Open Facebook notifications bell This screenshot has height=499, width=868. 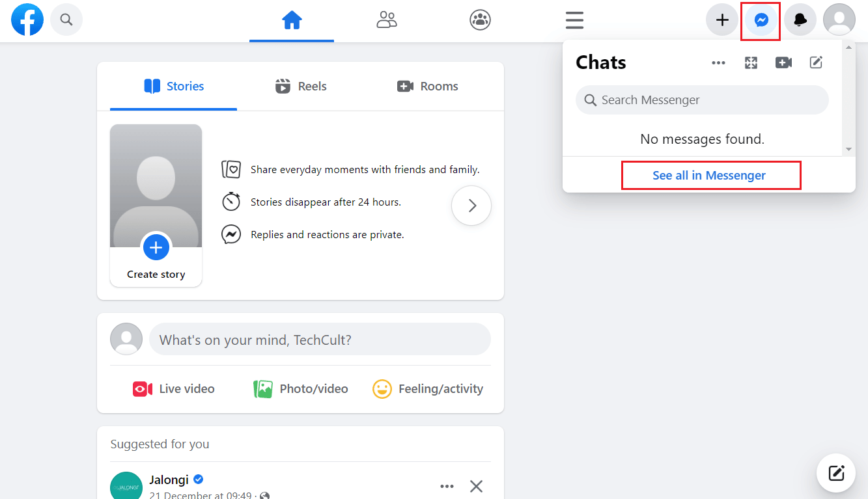tap(800, 20)
